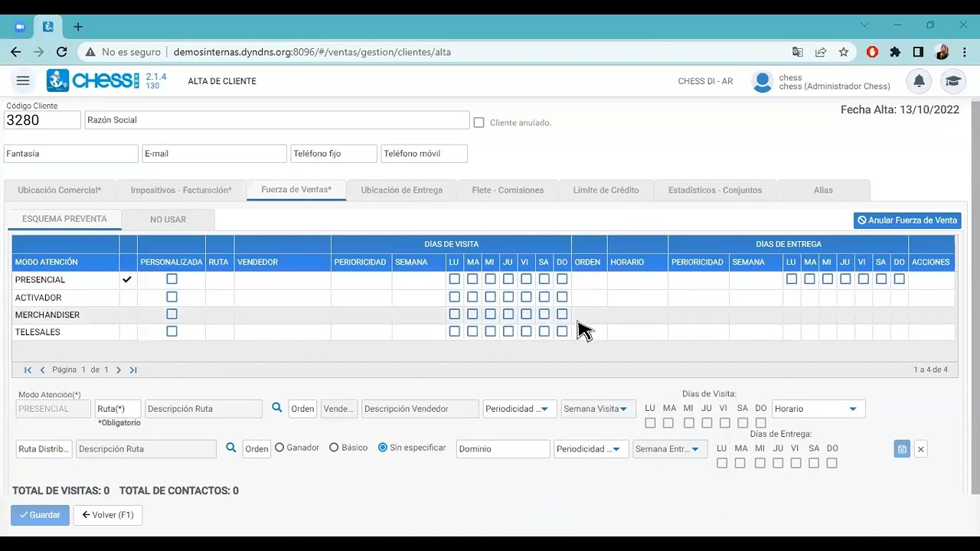Click the notifications bell icon
The image size is (980, 551).
[x=919, y=81]
